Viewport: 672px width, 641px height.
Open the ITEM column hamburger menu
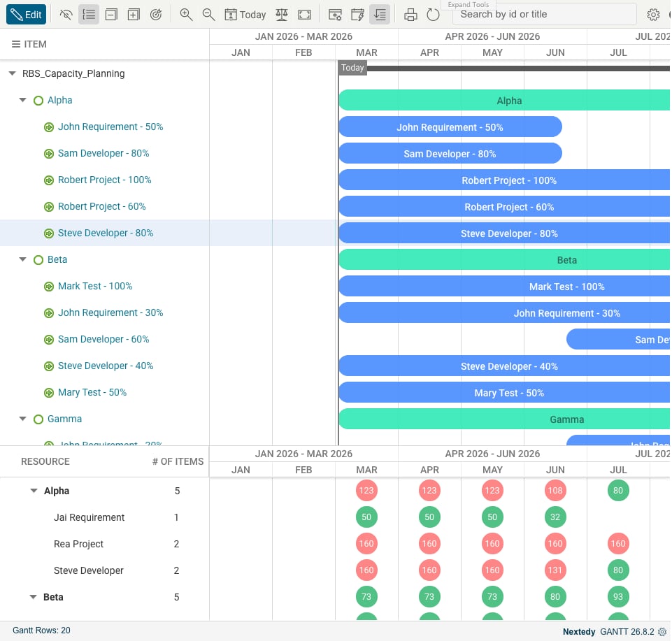pyautogui.click(x=16, y=44)
